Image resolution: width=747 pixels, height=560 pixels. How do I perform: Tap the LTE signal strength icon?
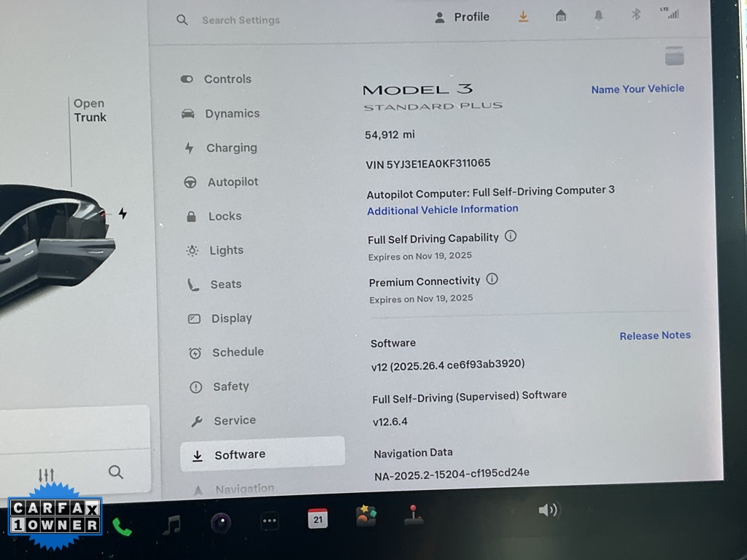coord(670,13)
